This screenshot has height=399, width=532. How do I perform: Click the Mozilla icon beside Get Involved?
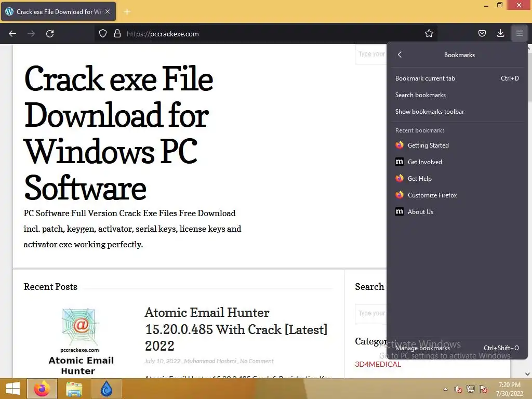[x=400, y=162]
